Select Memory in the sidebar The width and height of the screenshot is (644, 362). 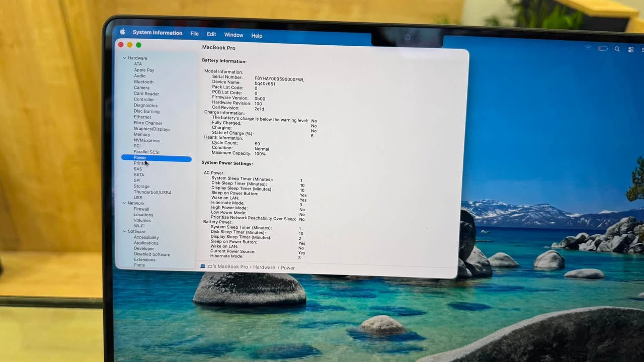142,134
